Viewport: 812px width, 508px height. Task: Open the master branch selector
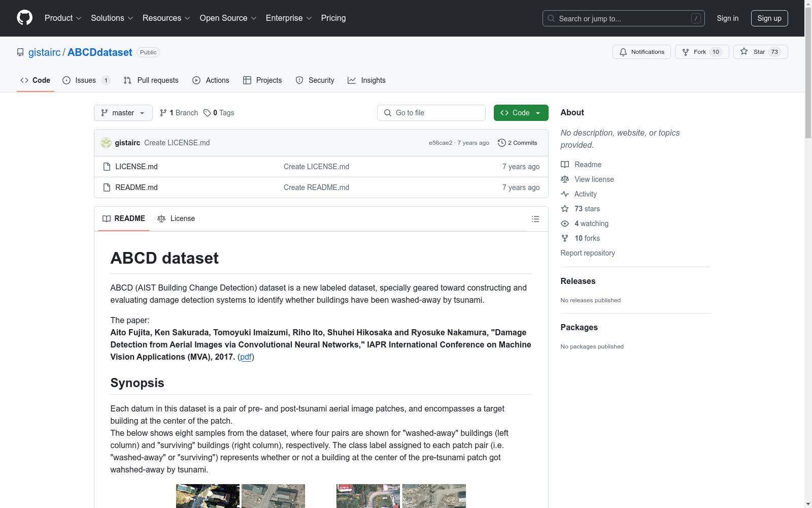pos(123,113)
